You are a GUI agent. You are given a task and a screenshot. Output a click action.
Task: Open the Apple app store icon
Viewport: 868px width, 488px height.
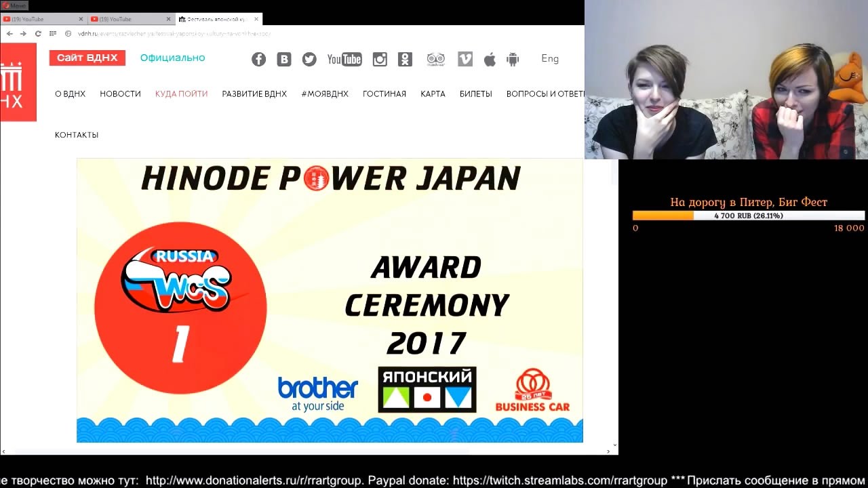tap(490, 59)
